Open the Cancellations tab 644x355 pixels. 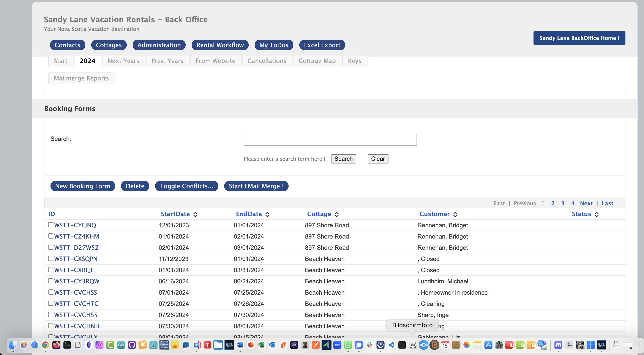(x=267, y=61)
